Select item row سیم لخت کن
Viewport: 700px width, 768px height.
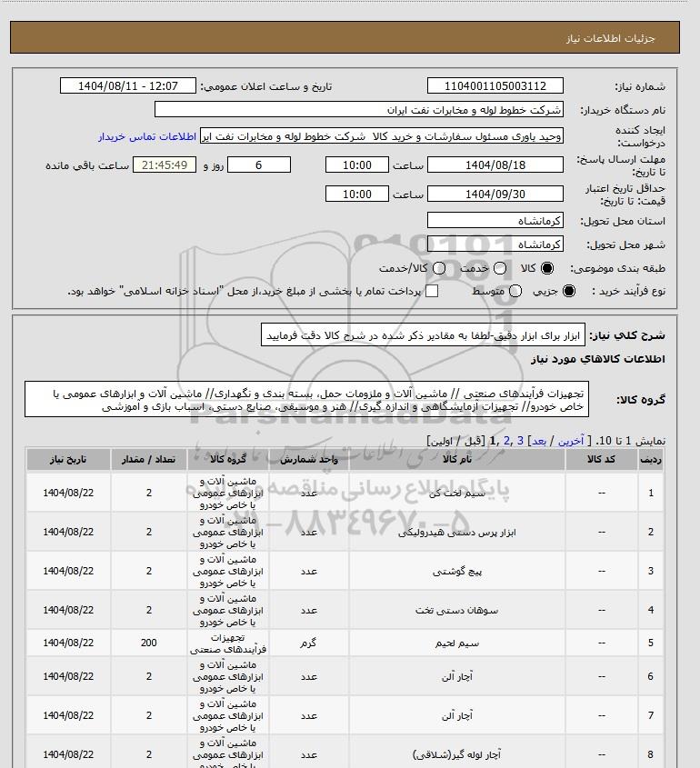tap(345, 493)
